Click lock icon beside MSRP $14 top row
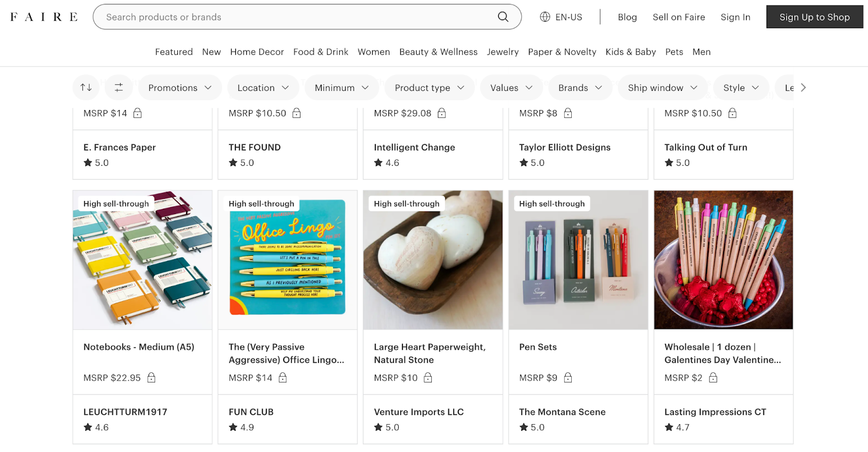Screen dimensions: 868x452 [x=137, y=113]
